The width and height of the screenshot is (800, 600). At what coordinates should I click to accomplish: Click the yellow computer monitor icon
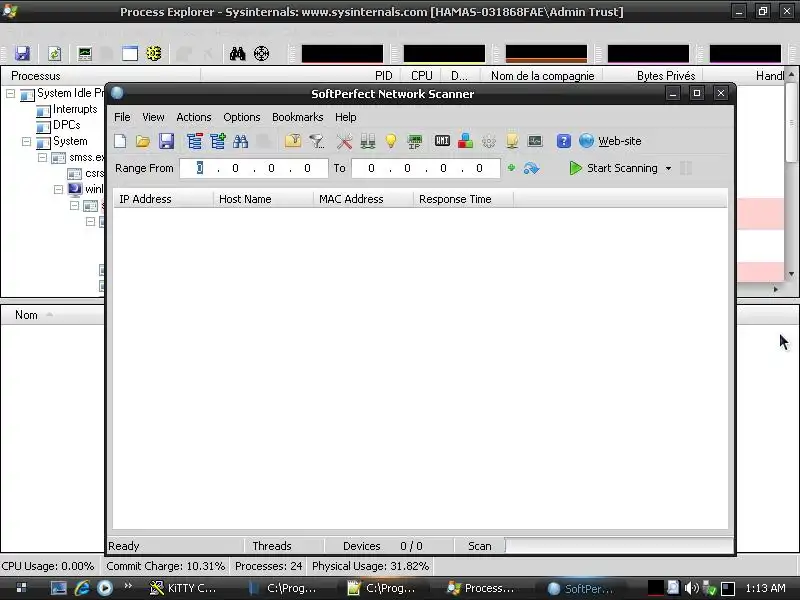coord(512,141)
